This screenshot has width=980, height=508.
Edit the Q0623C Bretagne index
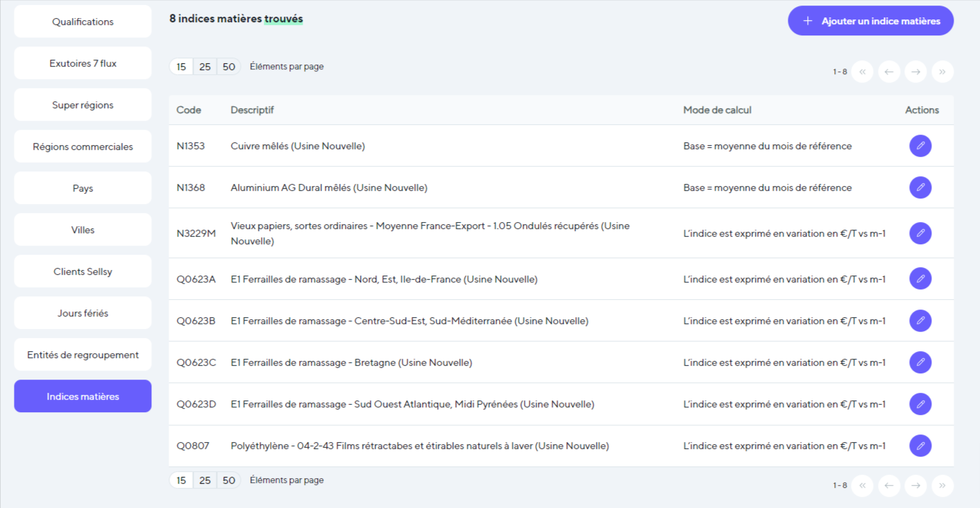pos(920,362)
